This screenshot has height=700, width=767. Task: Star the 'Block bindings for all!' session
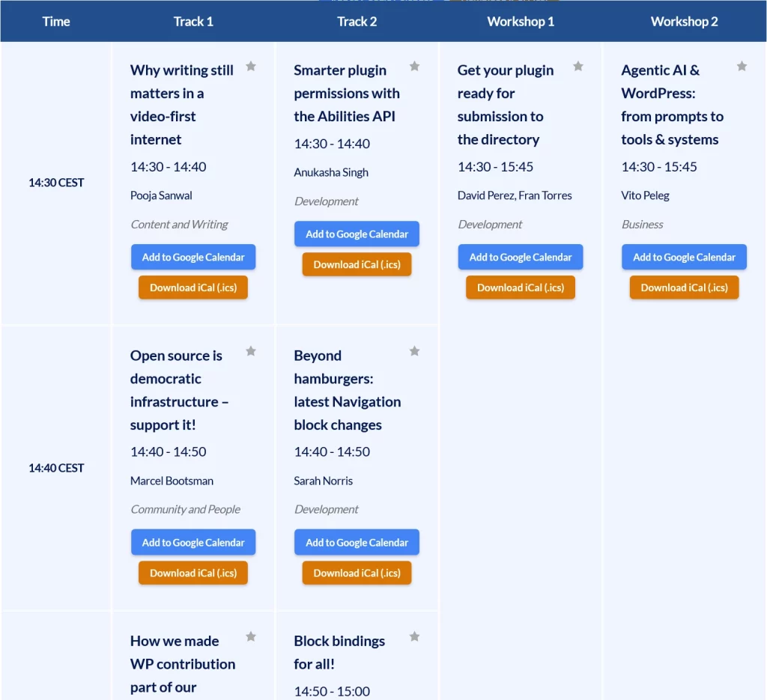pos(414,637)
